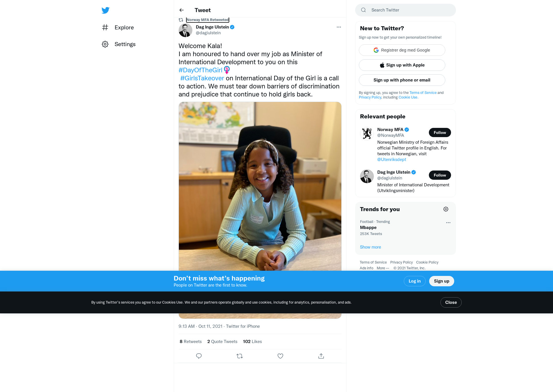This screenshot has height=392, width=553.
Task: Reply to tweet via speech bubble icon
Action: coord(199,356)
